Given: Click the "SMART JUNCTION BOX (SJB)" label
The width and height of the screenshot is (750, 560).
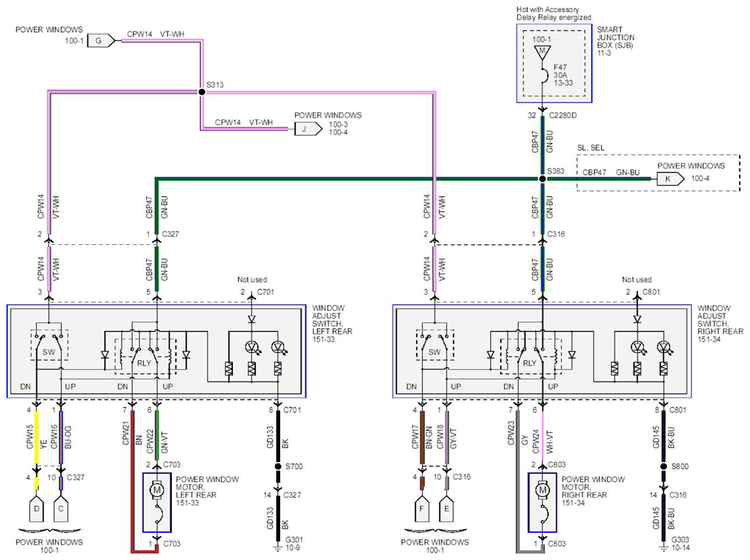Looking at the screenshot, I should (x=615, y=41).
